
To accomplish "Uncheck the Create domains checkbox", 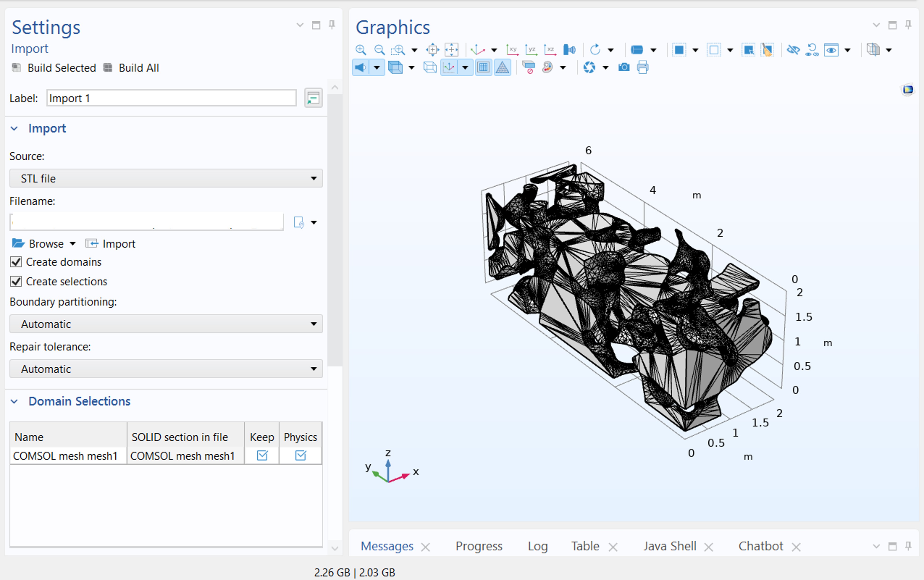I will click(x=16, y=262).
